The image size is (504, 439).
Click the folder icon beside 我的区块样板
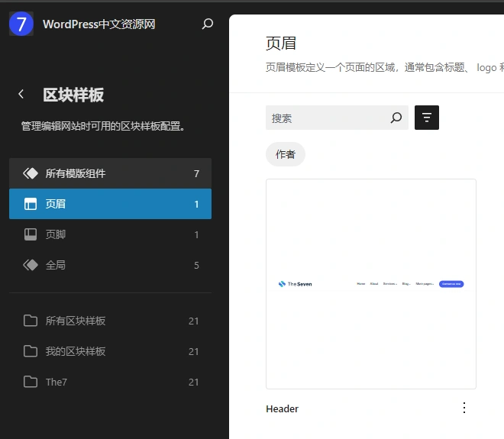[x=31, y=351]
